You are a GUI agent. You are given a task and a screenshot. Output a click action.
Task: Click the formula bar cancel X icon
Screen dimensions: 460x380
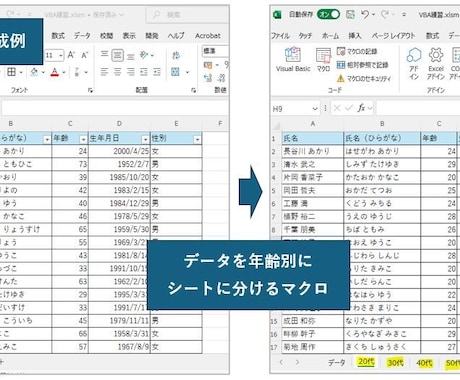click(337, 108)
